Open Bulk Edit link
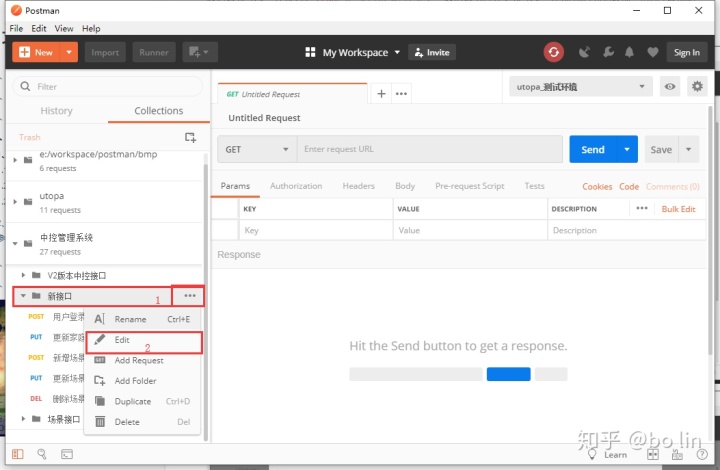 pos(678,209)
